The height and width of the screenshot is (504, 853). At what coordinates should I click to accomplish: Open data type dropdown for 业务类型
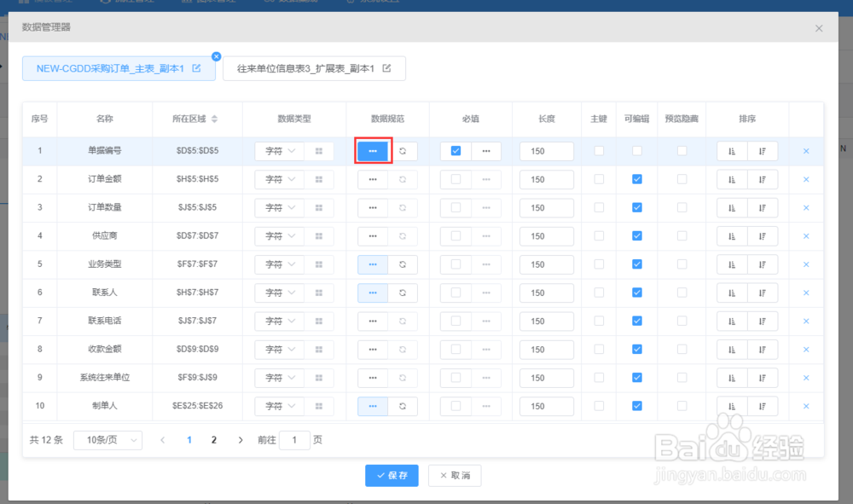pyautogui.click(x=280, y=264)
